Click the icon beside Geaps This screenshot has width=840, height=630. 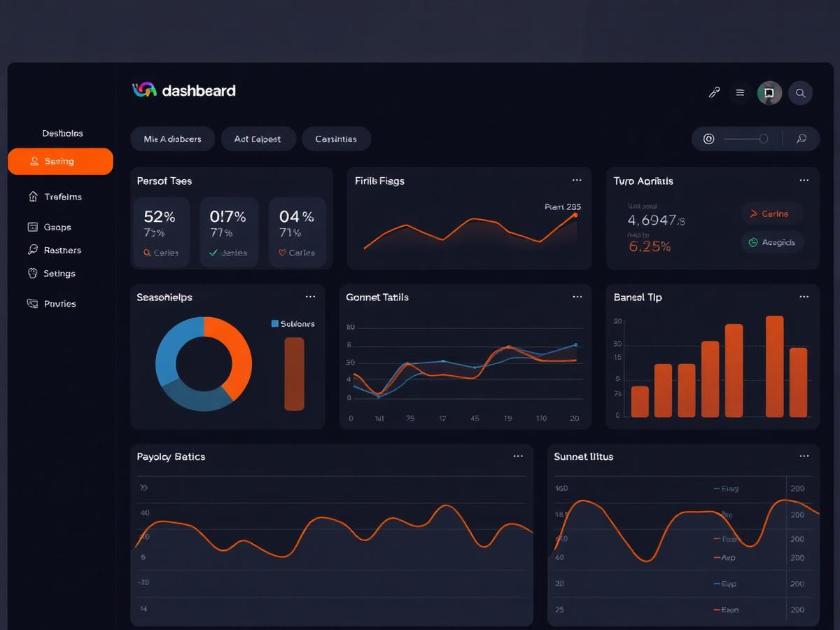(x=32, y=227)
